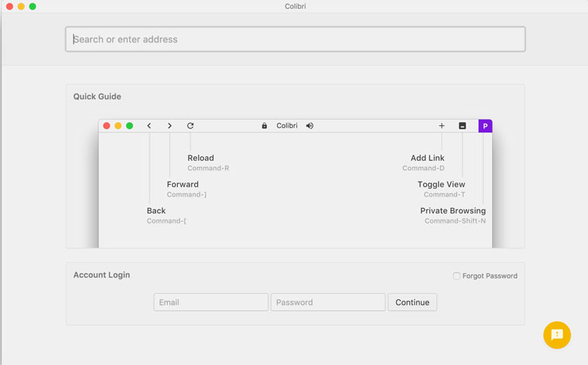Click the Continue button

tap(412, 302)
